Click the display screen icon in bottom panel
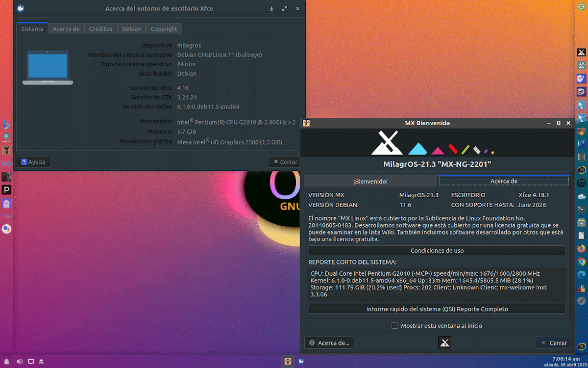The image size is (588, 368). (30, 362)
